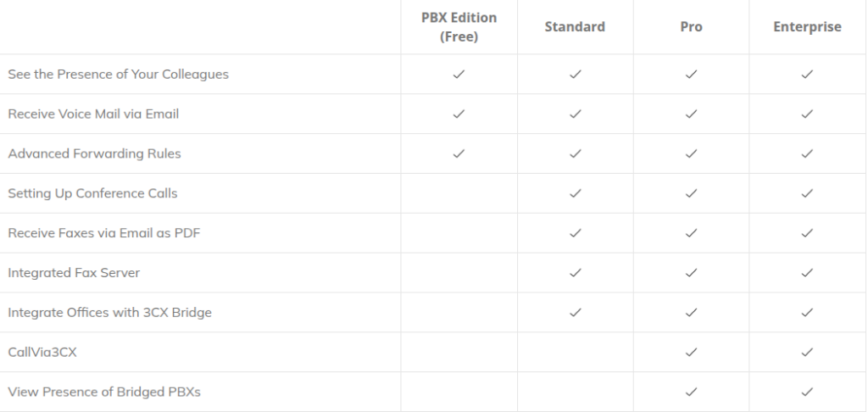Click Pro checkmark for Integrated Fax Server
868x412 pixels.
pos(691,273)
